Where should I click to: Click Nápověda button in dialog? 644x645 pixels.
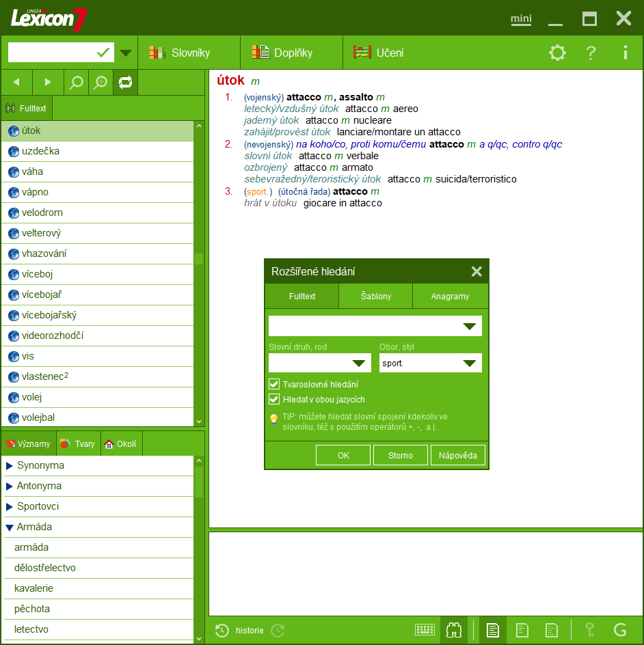pyautogui.click(x=457, y=455)
